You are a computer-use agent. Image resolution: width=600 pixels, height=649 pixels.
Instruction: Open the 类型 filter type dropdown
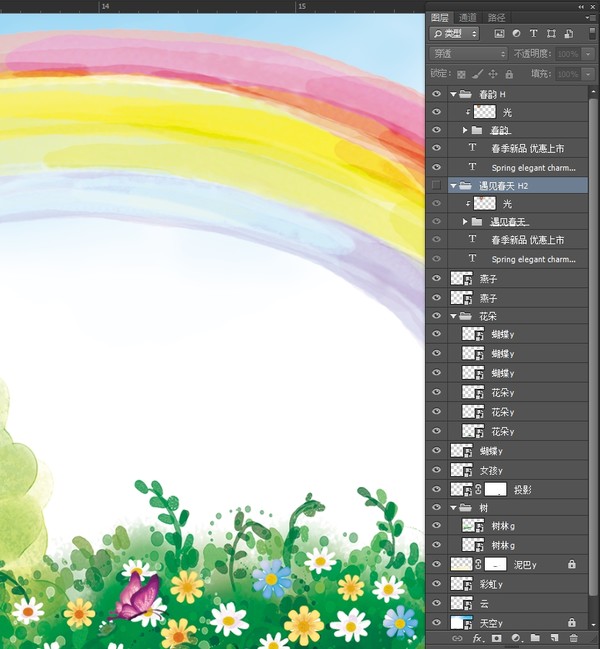click(454, 34)
